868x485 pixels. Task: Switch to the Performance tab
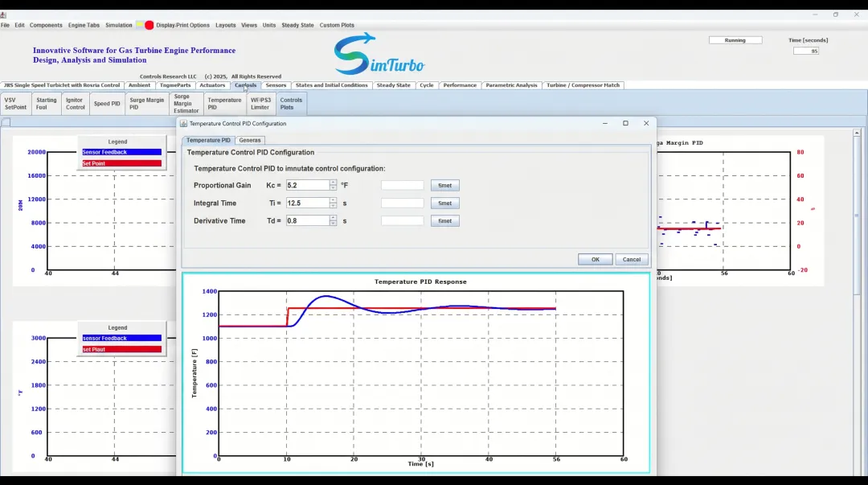tap(460, 85)
